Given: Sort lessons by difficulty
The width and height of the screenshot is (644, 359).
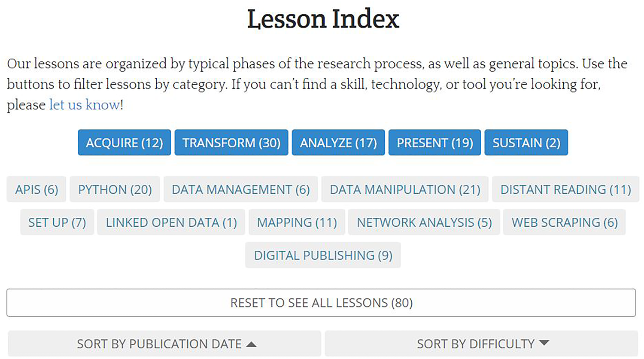Looking at the screenshot, I should (x=481, y=344).
